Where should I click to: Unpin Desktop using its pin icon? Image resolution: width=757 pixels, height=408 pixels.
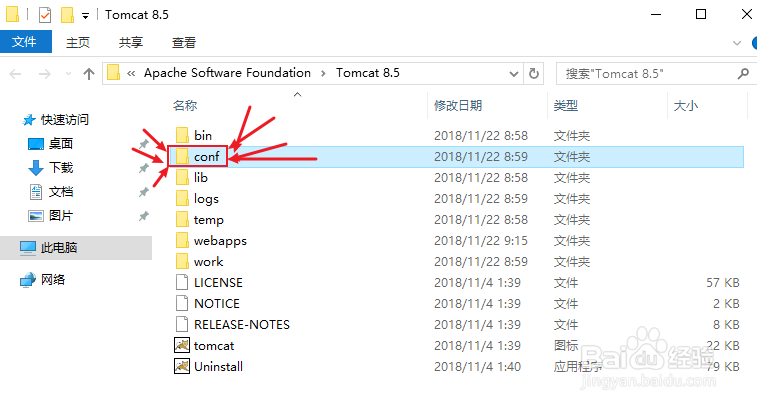pos(144,143)
